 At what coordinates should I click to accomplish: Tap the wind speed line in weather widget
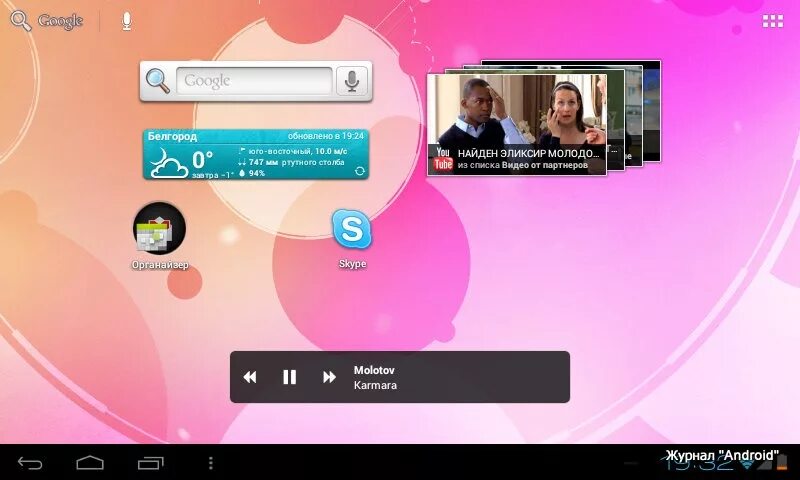point(293,151)
